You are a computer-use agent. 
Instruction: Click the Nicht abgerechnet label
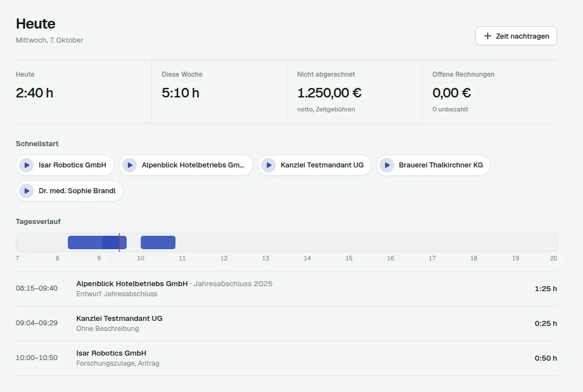[x=326, y=74]
